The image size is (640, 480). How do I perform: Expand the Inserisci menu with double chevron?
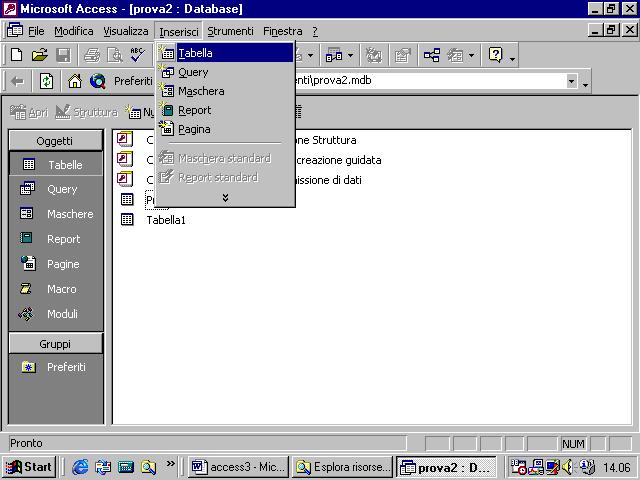[225, 198]
